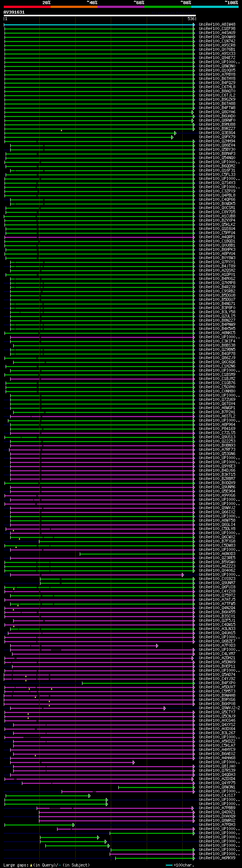Open the UniRef100_Q00WA9 hit

click(x=217, y=37)
